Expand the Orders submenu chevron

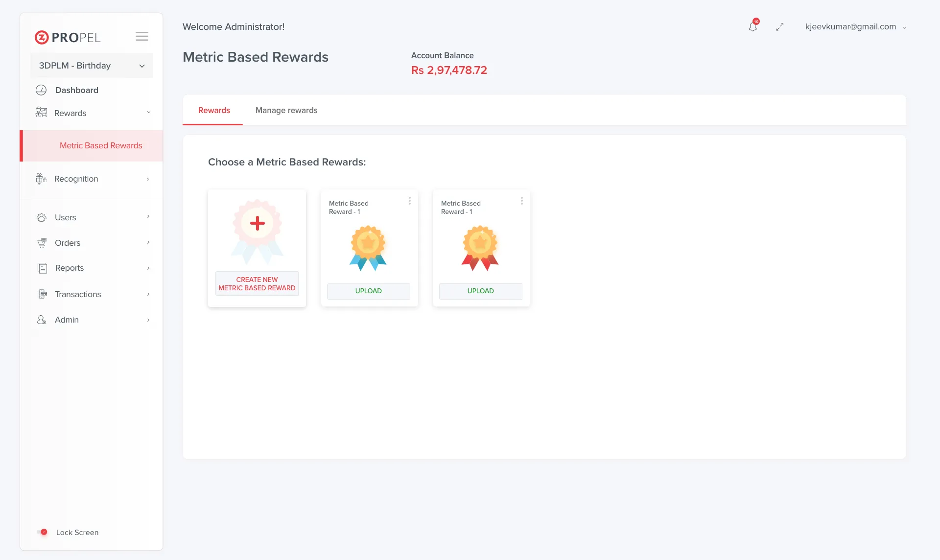(x=148, y=242)
